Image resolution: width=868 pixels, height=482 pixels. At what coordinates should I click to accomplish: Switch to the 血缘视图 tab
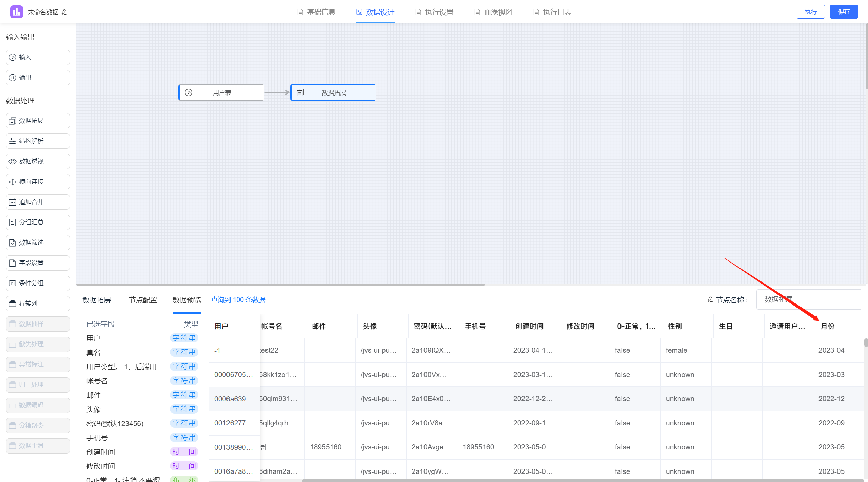coord(493,12)
